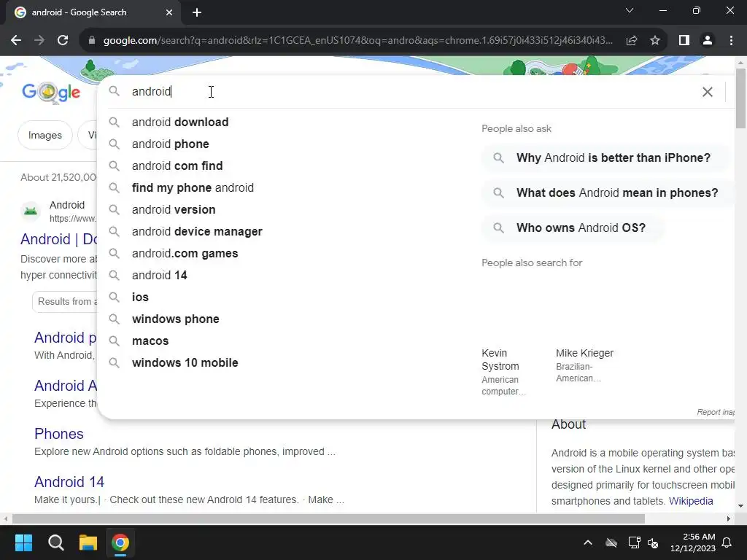Open new tab with plus icon
This screenshot has width=747, height=560.
tap(197, 12)
